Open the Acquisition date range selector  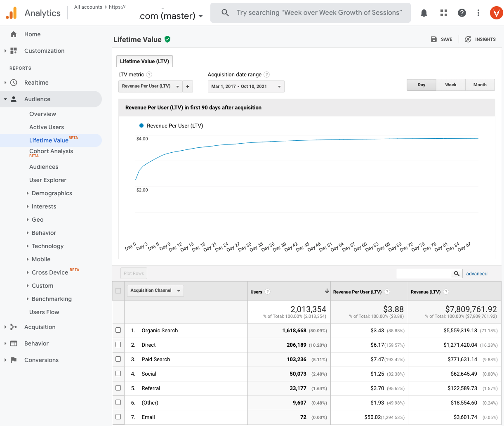coord(246,86)
